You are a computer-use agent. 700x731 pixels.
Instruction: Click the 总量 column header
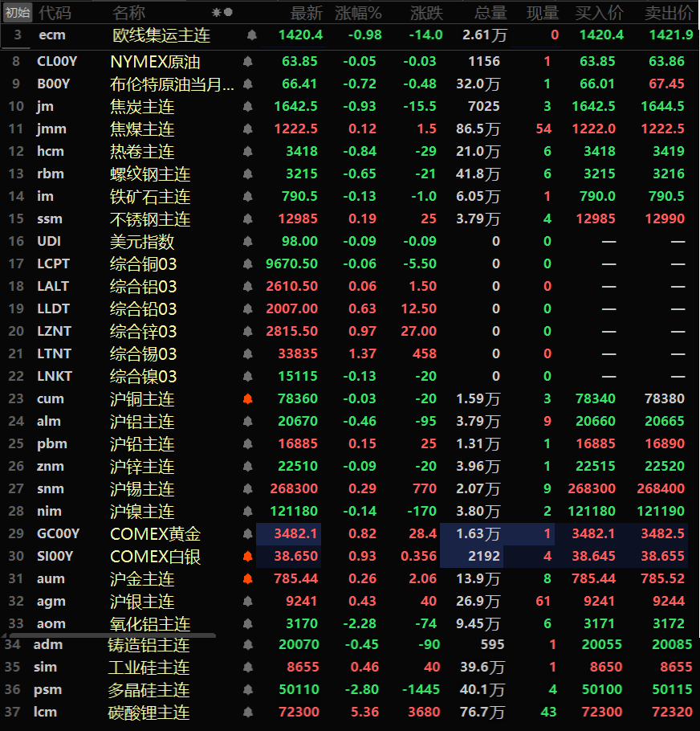pos(490,13)
